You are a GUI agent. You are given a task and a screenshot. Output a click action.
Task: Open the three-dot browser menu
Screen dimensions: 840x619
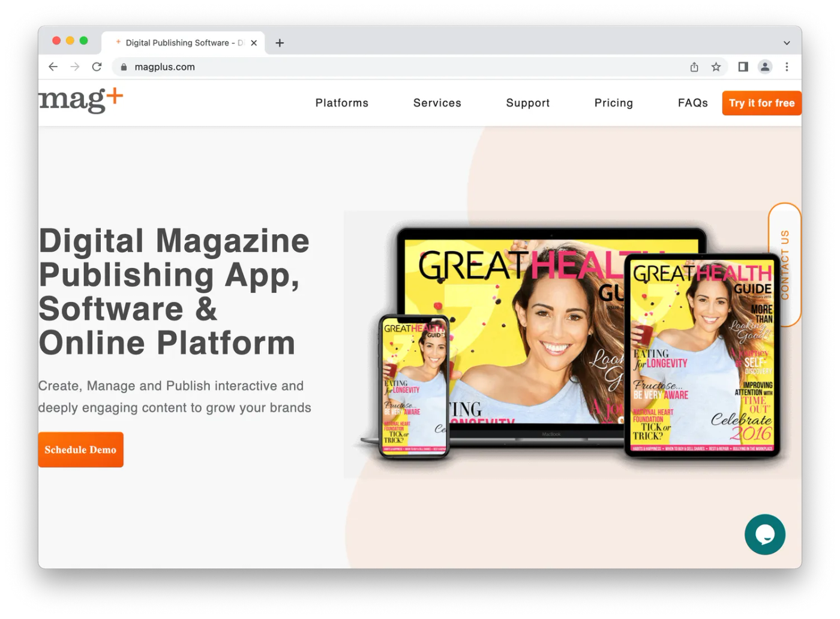pos(787,67)
